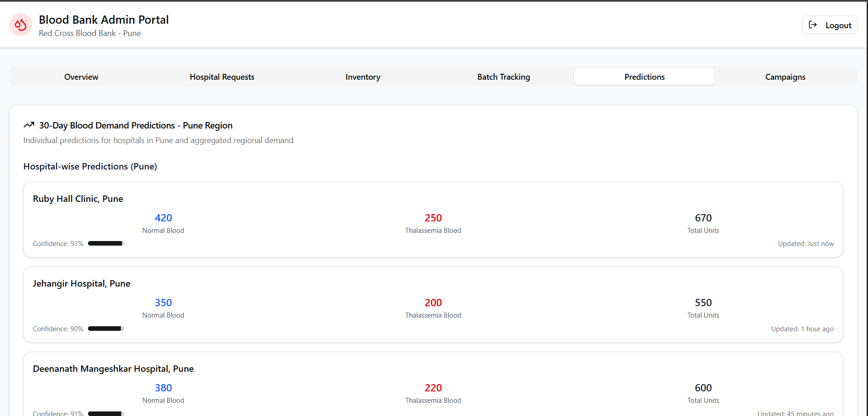The image size is (868, 416).
Task: Click the blood drop logo icon
Action: pos(21,25)
